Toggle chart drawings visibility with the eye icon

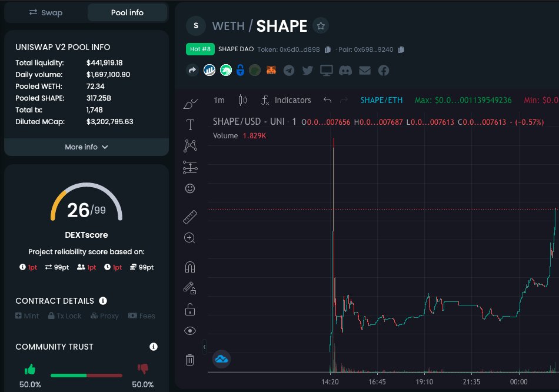coord(189,330)
